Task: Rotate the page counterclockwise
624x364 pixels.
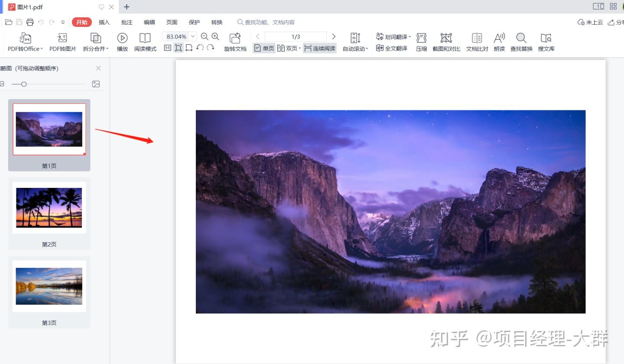Action: [200, 48]
